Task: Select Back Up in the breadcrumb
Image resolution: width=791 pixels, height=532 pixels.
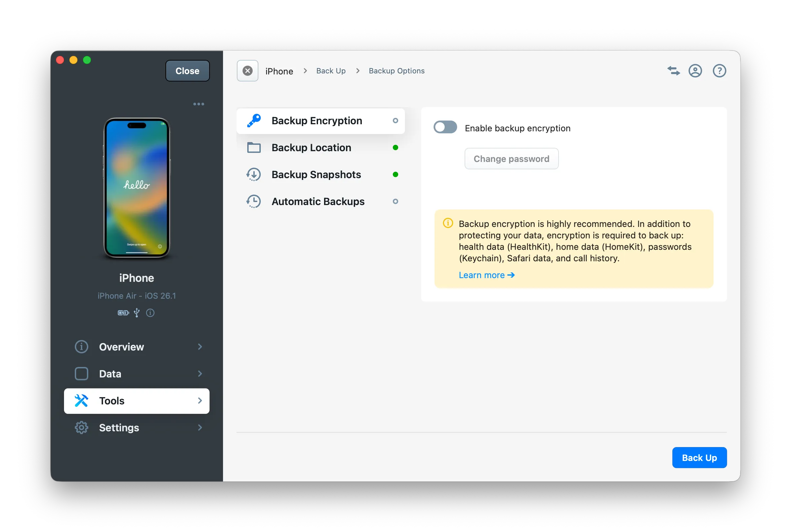Action: click(331, 71)
